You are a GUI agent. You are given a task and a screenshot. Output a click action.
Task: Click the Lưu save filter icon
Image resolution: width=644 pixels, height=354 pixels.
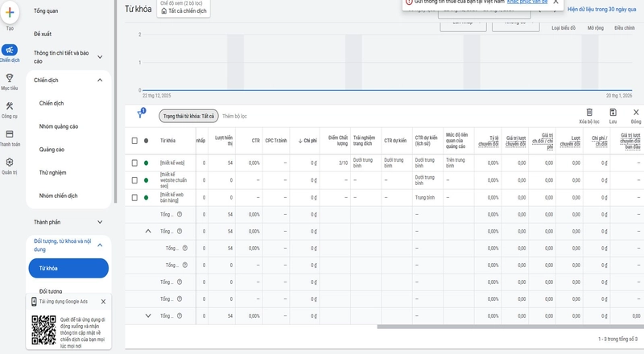pos(613,112)
